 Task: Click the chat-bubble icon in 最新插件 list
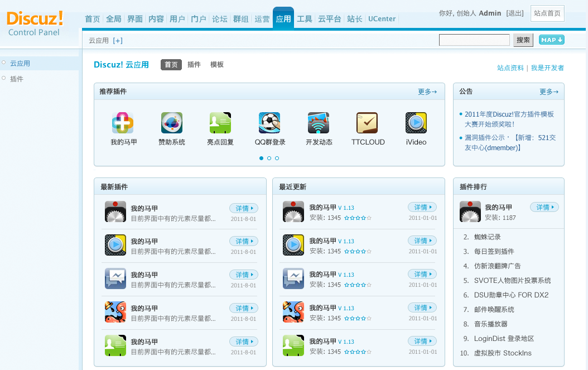115,278
